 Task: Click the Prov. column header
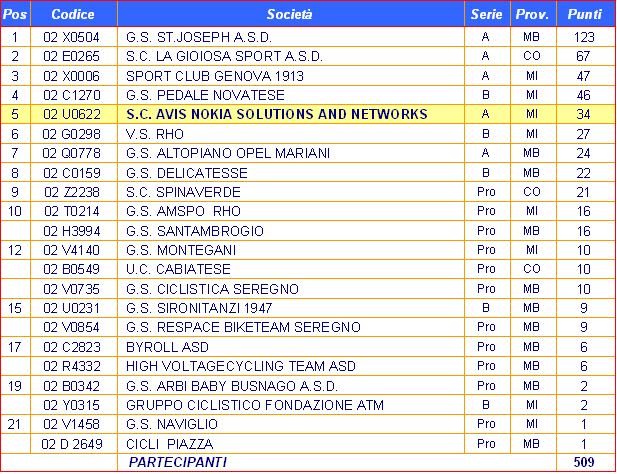(x=532, y=14)
